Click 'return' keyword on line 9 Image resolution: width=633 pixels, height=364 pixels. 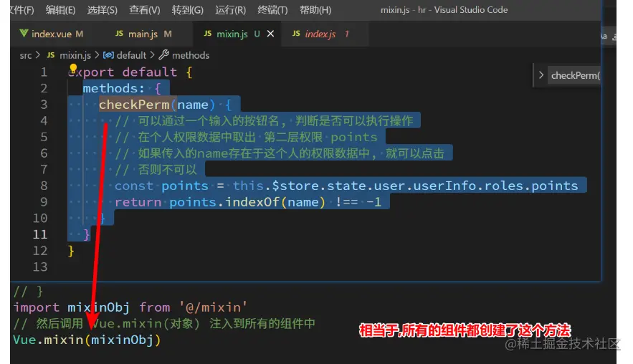(x=138, y=202)
